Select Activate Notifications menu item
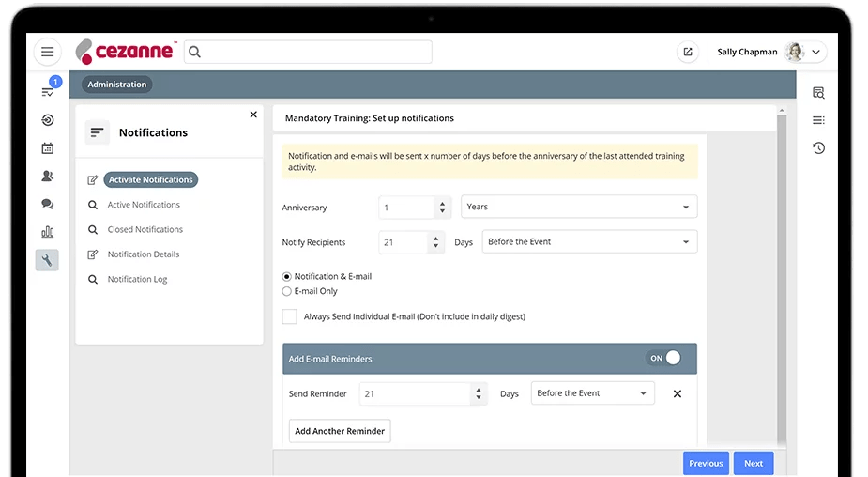The height and width of the screenshot is (477, 868). [x=150, y=179]
